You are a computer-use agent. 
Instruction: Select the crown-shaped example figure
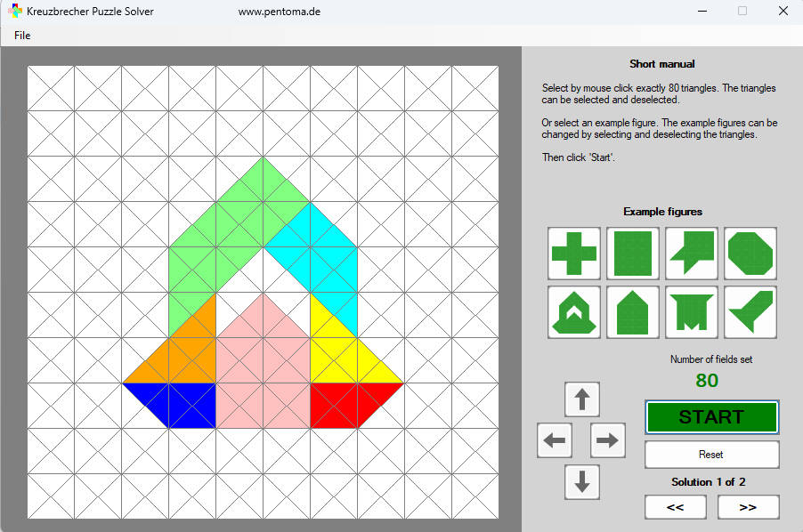[x=691, y=312]
